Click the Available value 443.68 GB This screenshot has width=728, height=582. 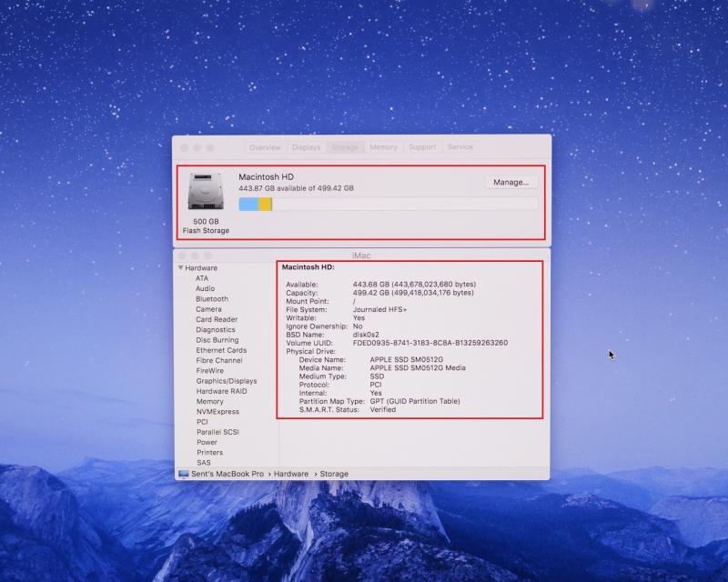point(414,284)
